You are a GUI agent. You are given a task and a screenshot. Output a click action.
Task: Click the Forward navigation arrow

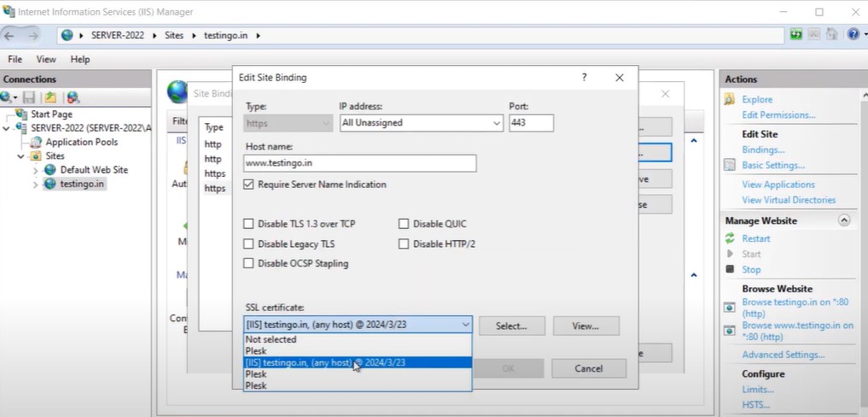(x=34, y=36)
